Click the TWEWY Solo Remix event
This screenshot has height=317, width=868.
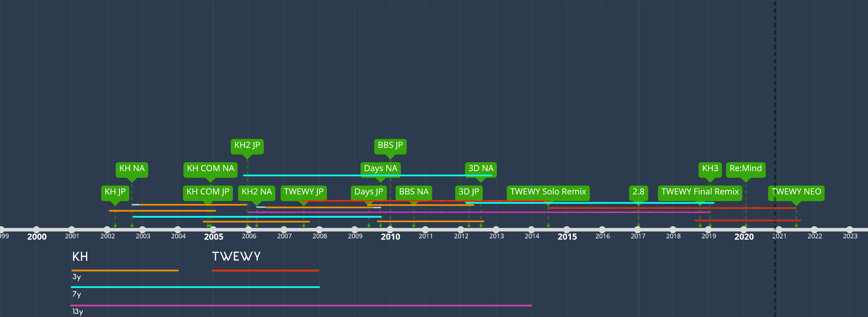click(548, 192)
